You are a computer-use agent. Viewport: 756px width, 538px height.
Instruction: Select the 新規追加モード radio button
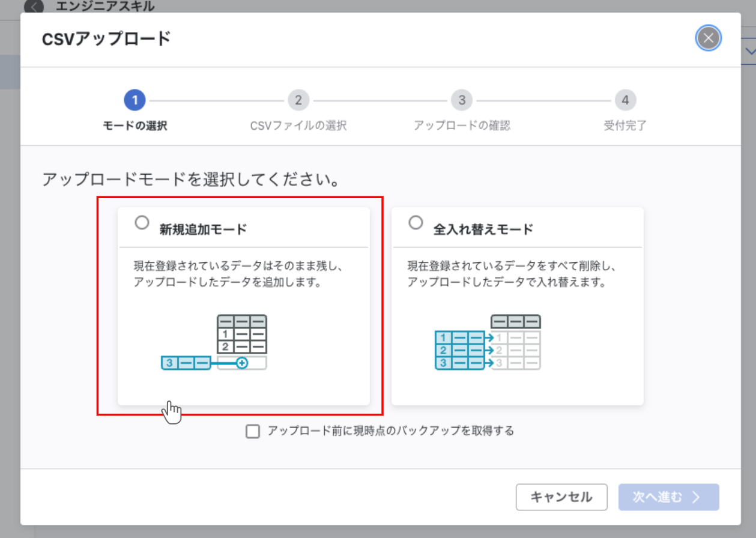pyautogui.click(x=142, y=222)
